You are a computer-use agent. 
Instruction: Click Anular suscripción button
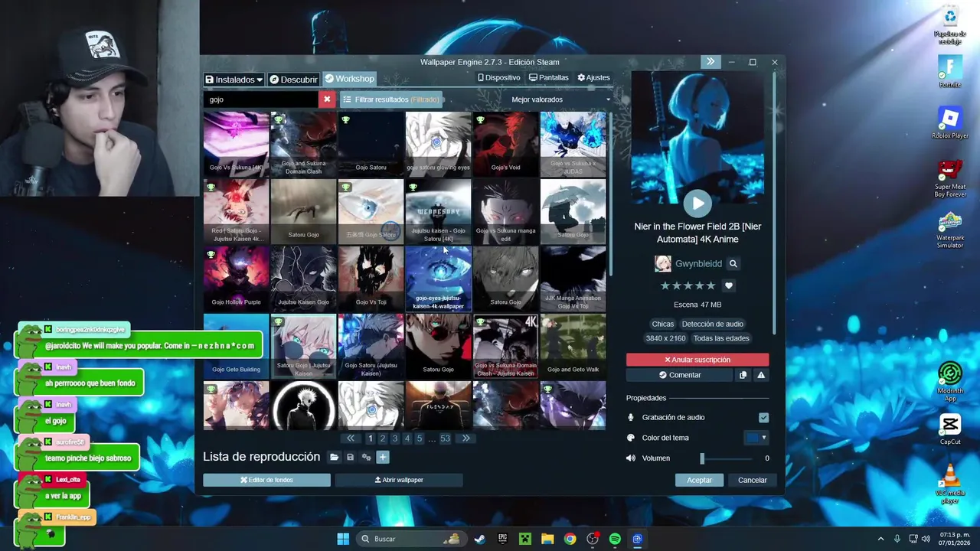pos(697,360)
